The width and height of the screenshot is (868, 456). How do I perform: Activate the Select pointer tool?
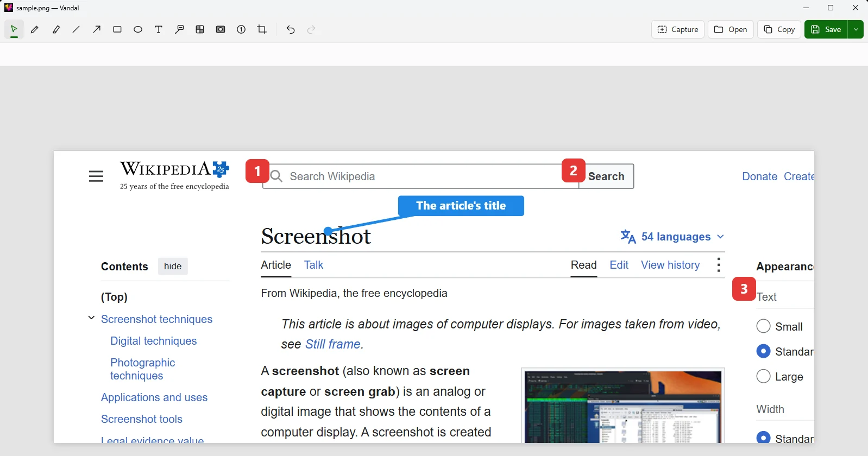[14, 29]
